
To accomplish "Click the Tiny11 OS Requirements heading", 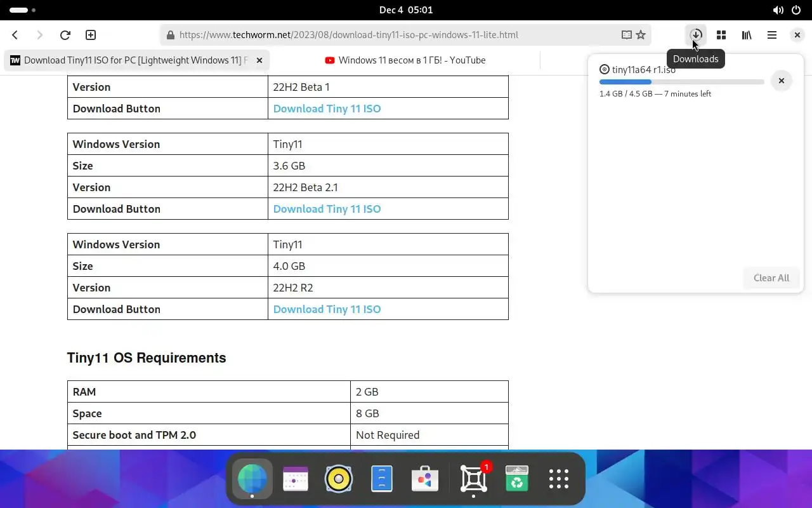I will [x=147, y=358].
